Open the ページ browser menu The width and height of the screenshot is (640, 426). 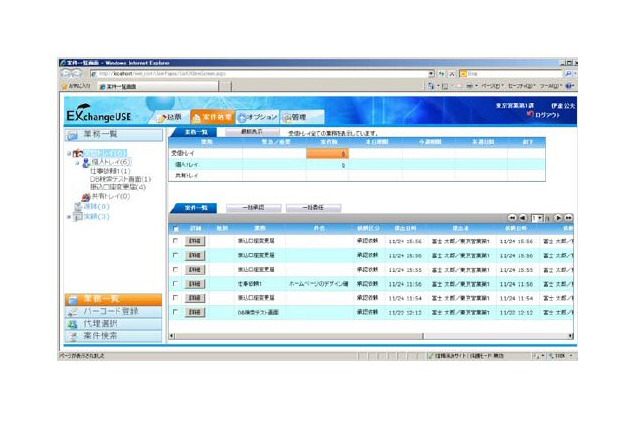tap(493, 86)
